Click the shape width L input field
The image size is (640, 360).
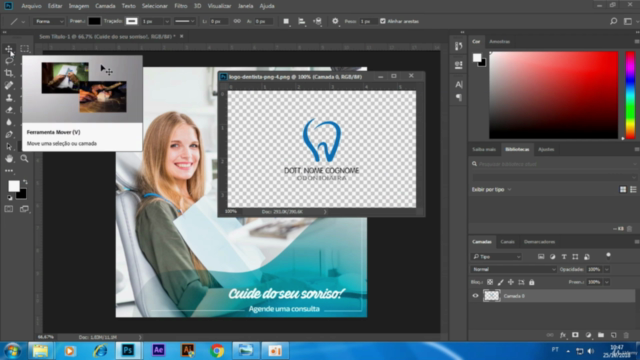pos(218,21)
